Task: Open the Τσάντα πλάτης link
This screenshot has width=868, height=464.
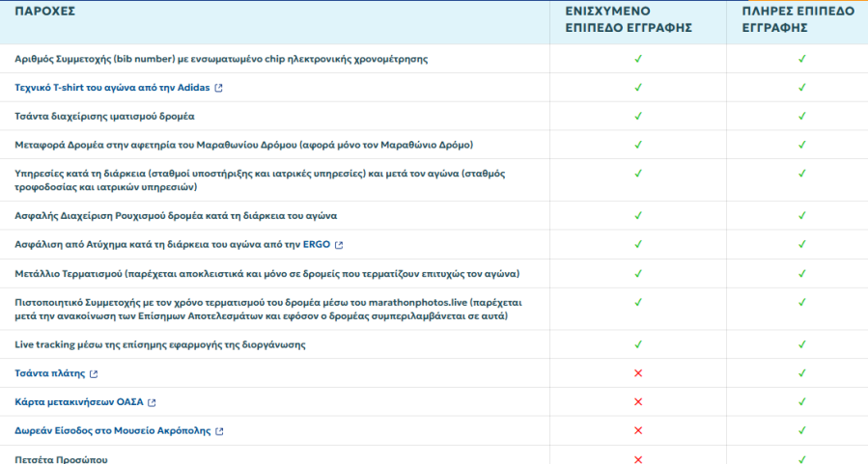Action: [x=50, y=373]
